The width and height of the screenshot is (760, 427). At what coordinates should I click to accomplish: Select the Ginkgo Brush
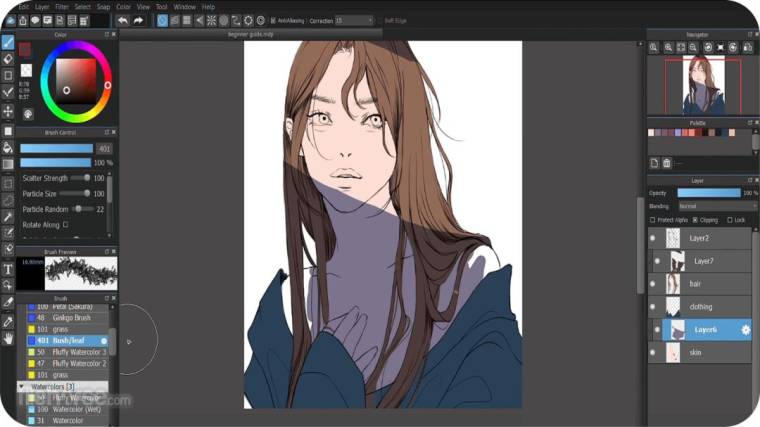click(67, 318)
